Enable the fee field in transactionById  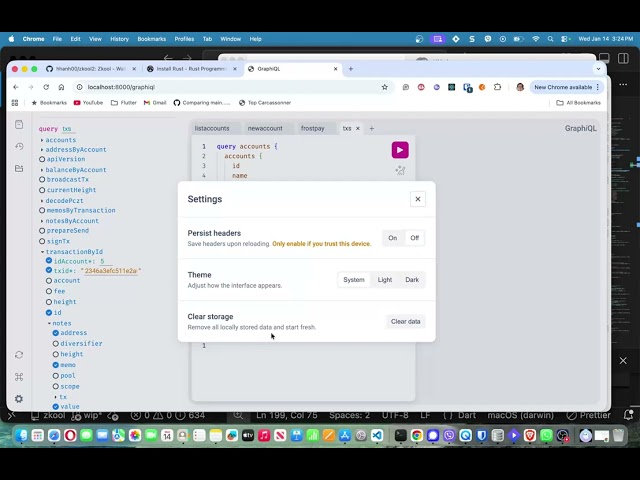49,291
